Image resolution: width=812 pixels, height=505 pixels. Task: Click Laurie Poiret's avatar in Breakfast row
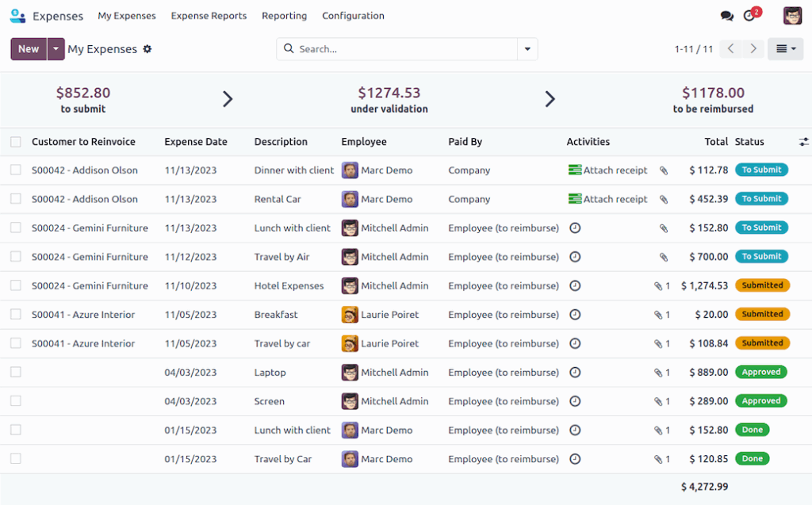[350, 315]
